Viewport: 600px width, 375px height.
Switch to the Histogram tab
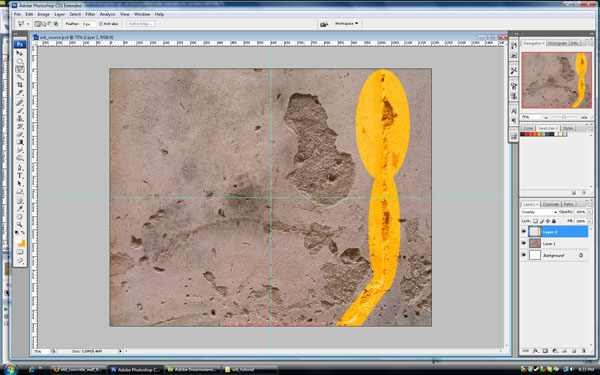[x=557, y=44]
